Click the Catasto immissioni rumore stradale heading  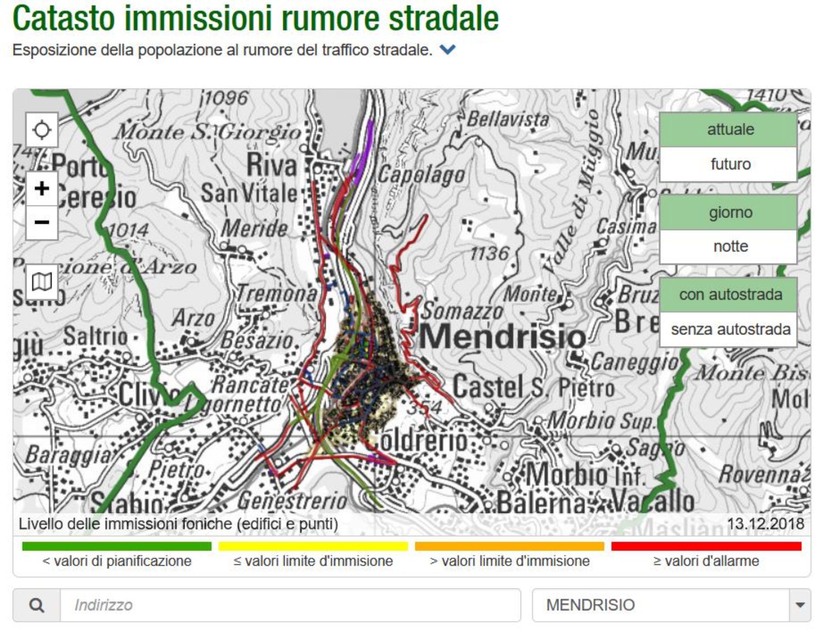tap(255, 18)
